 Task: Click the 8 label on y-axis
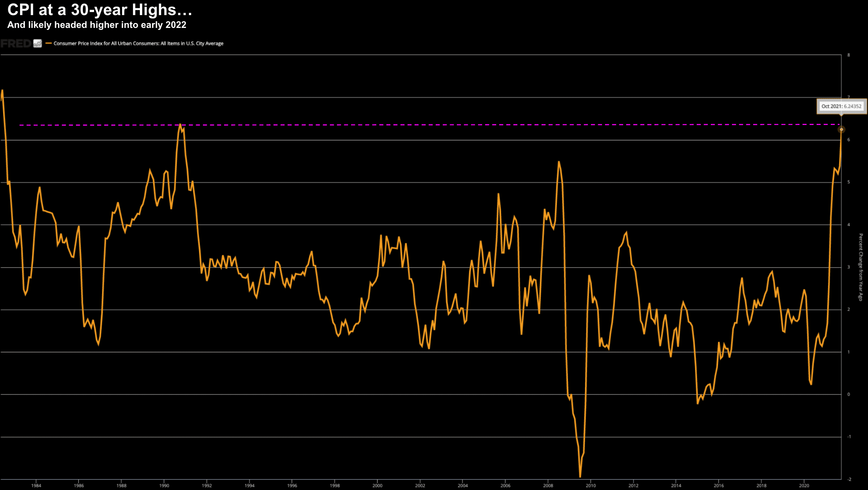848,55
